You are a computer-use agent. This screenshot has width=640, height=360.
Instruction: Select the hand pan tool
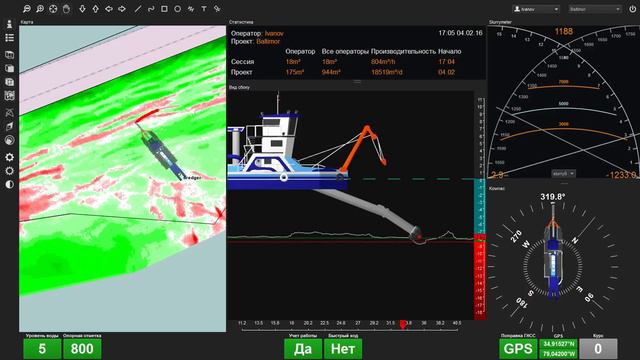coord(66,9)
